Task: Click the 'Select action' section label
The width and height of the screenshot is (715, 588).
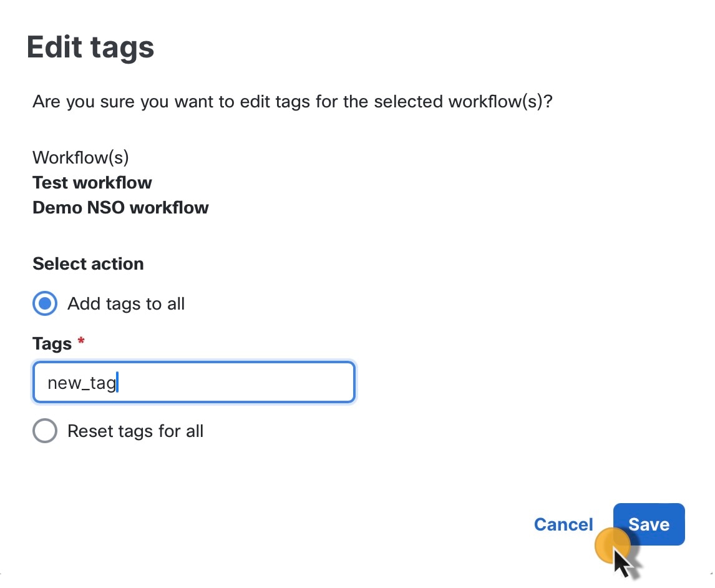Action: pos(88,264)
